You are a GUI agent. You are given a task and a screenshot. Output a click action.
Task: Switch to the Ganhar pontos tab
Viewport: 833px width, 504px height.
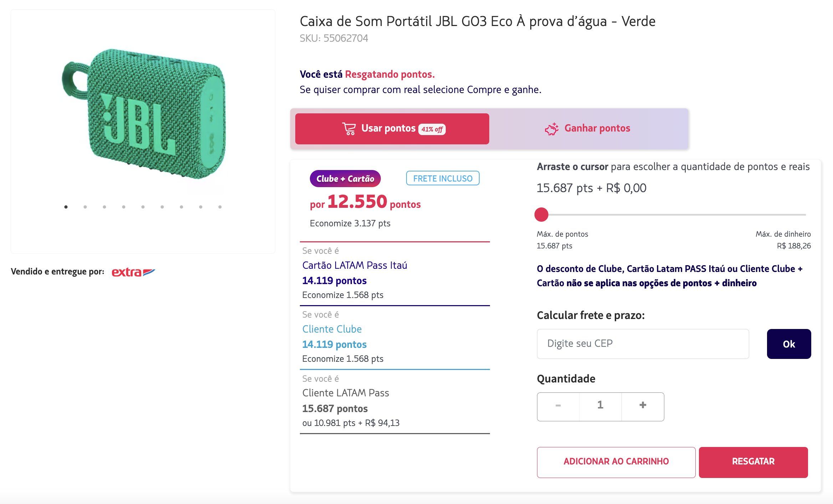click(588, 129)
